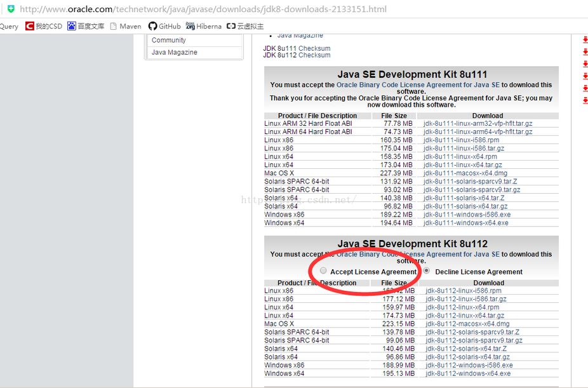Image resolution: width=588 pixels, height=388 pixels.
Task: Download jdk-8u112-linux-i586.tar.gz
Action: point(465,298)
